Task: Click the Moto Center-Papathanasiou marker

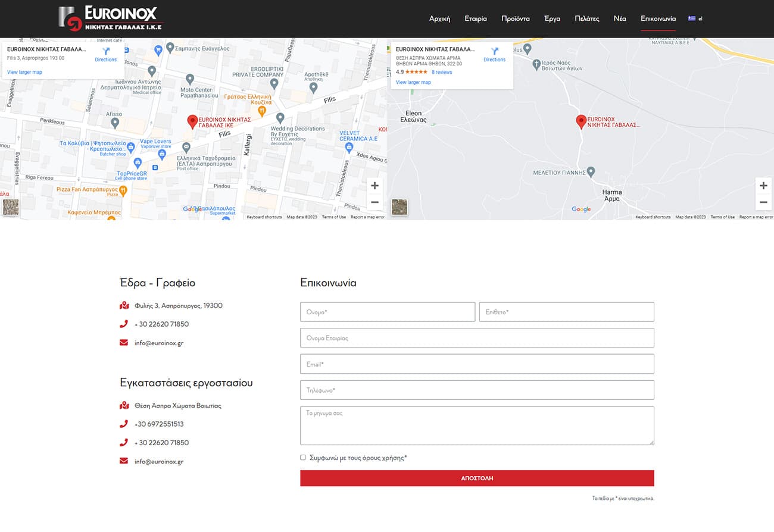Action: point(190,79)
